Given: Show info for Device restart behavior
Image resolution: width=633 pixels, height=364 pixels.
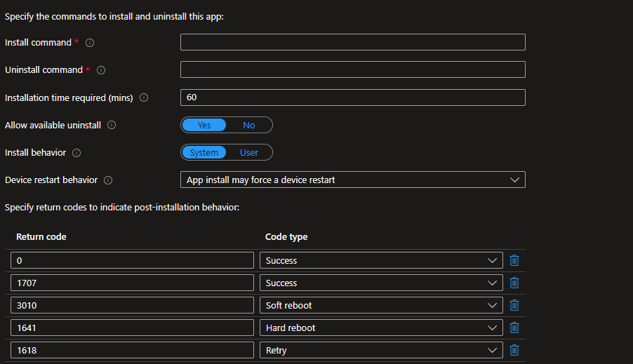Looking at the screenshot, I should [x=108, y=180].
